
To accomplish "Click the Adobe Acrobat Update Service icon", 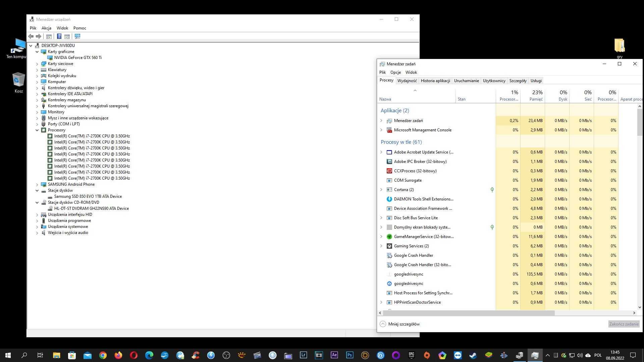I will point(388,152).
